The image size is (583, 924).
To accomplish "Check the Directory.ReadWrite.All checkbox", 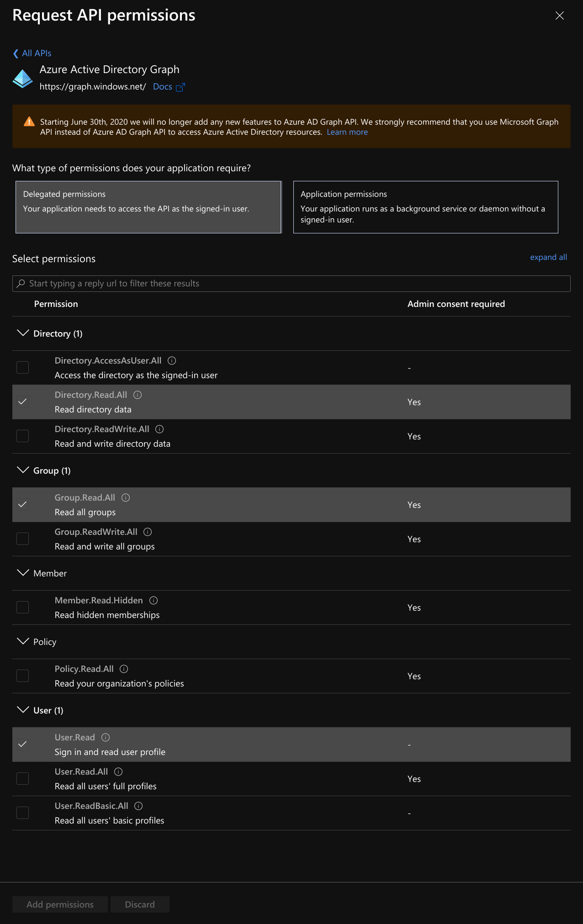I will (22, 436).
